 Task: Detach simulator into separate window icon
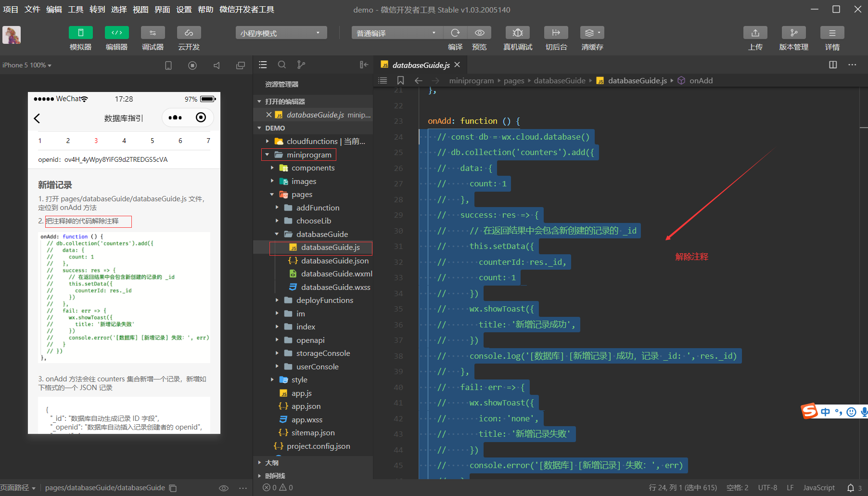click(241, 65)
